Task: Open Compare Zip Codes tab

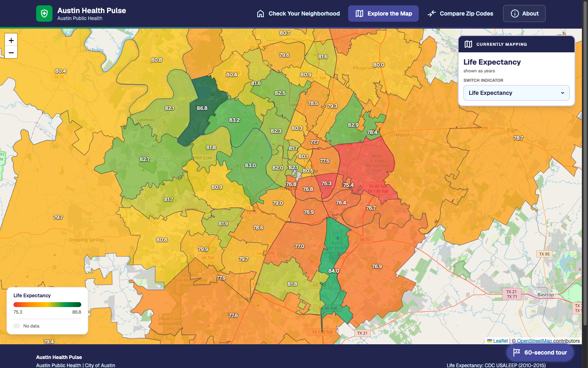Action: [460, 13]
